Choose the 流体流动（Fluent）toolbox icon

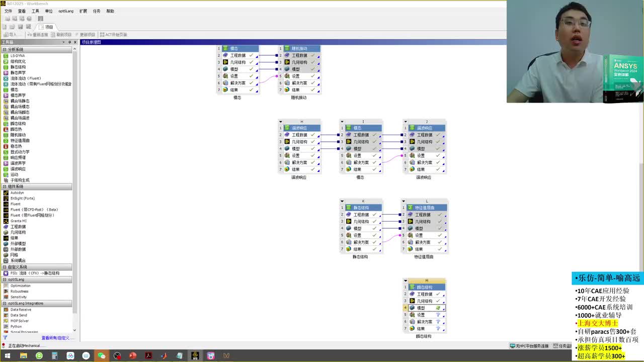point(6,78)
